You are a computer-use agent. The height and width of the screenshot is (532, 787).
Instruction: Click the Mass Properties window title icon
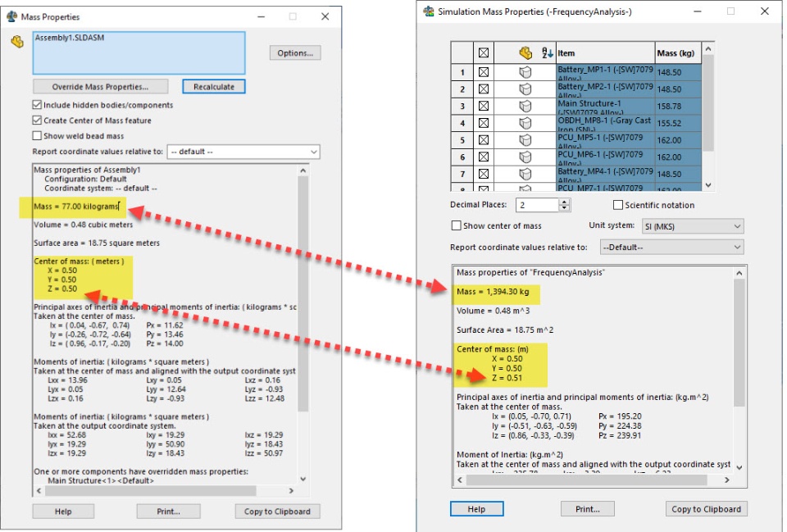[x=11, y=16]
